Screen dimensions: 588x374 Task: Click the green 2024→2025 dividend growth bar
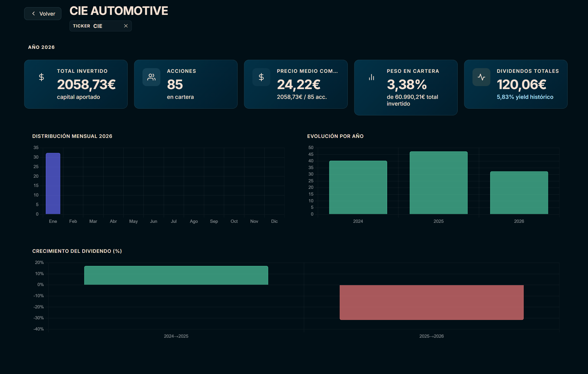pyautogui.click(x=176, y=275)
